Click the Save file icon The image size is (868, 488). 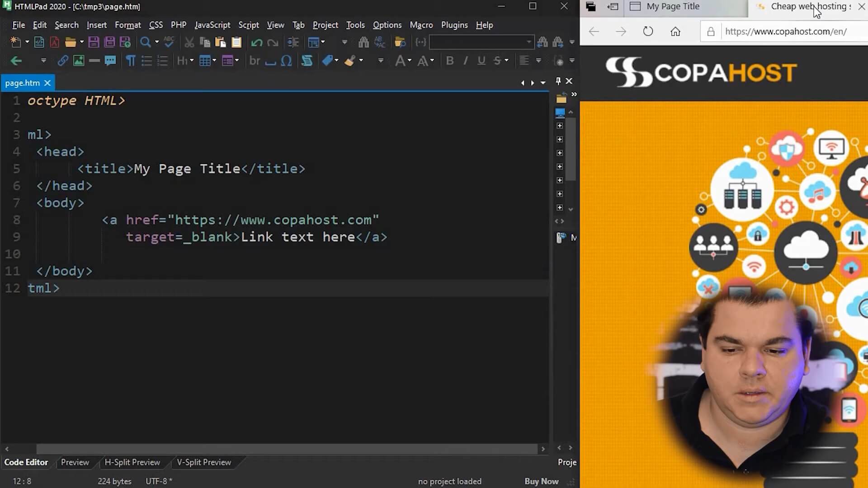tap(93, 42)
